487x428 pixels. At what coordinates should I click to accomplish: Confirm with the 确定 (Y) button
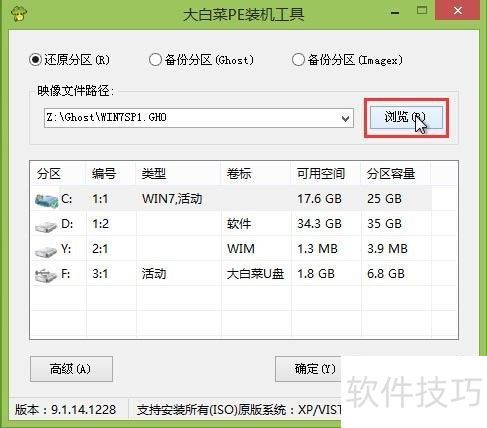(x=308, y=369)
